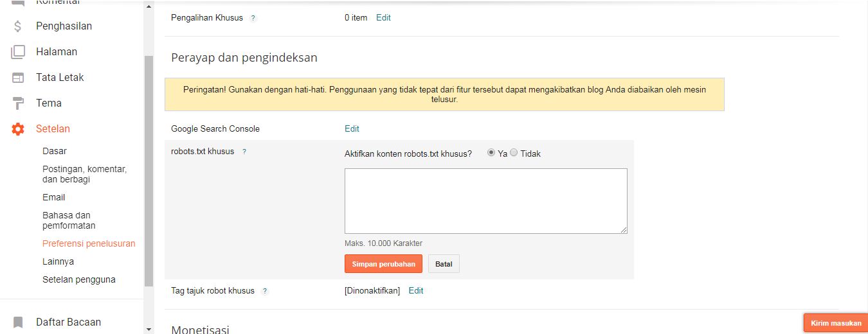Select the Tidak radio button
Viewport: 868px width, 334px height.
(x=514, y=153)
